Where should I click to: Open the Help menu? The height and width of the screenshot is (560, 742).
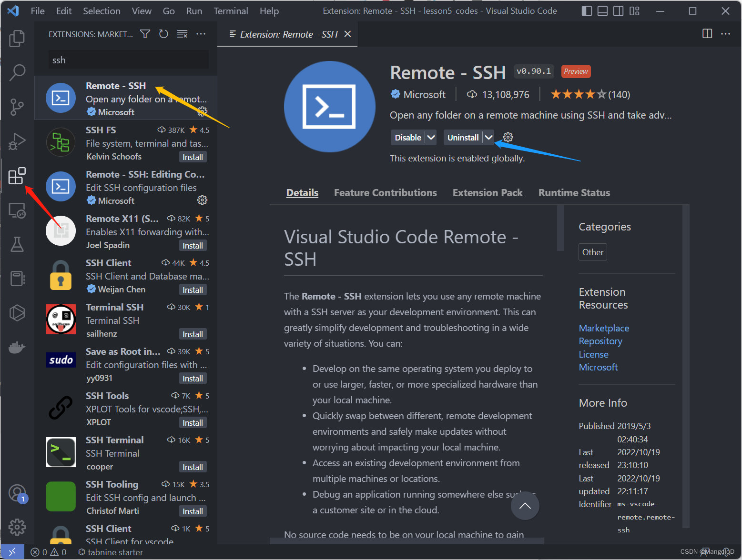[x=269, y=11]
